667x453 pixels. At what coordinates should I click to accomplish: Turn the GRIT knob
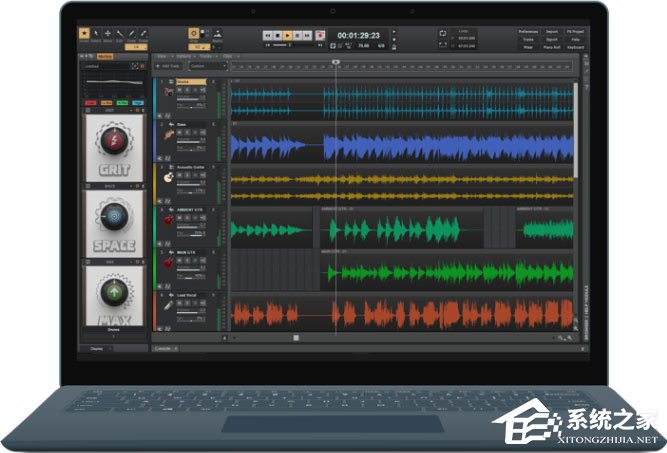[x=114, y=140]
